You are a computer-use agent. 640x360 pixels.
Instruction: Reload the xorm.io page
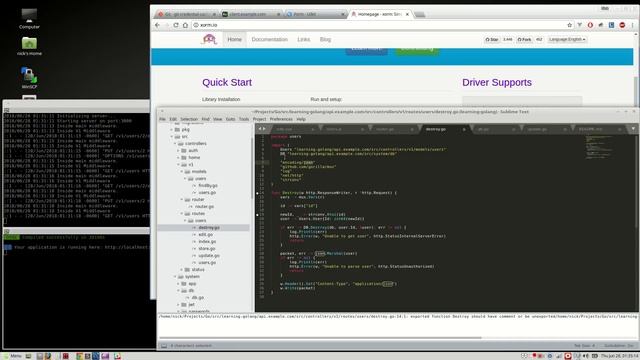(x=176, y=25)
